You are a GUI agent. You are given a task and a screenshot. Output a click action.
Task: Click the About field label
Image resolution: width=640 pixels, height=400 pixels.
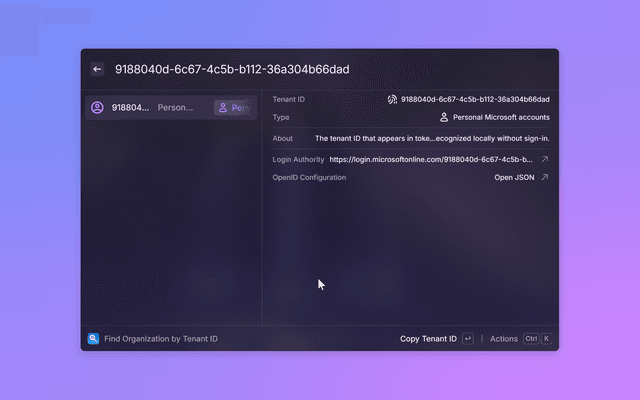pyautogui.click(x=282, y=138)
